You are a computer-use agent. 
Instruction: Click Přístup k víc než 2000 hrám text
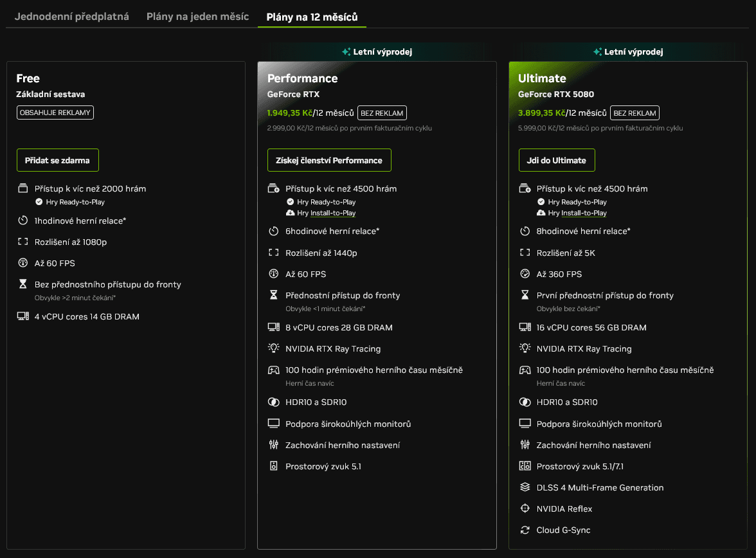pos(90,188)
